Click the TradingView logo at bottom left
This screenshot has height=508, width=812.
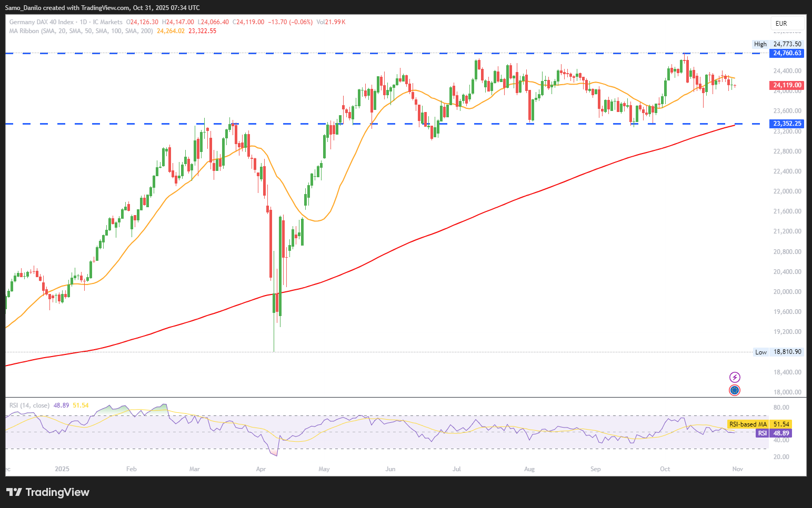48,492
